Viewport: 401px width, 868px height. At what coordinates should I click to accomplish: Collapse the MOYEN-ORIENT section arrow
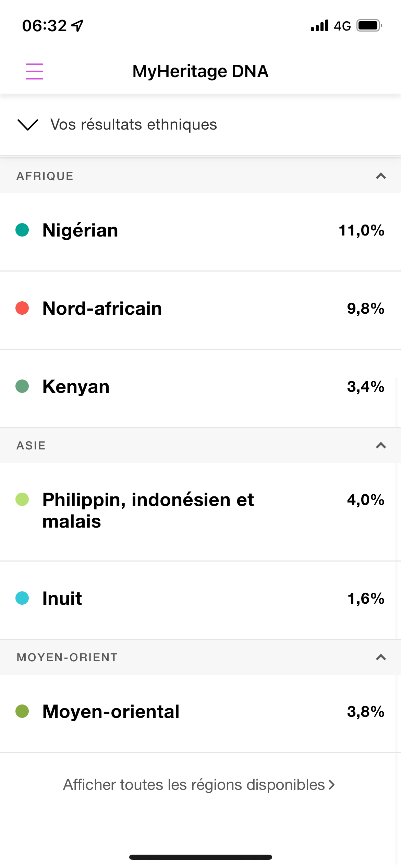coord(381,657)
